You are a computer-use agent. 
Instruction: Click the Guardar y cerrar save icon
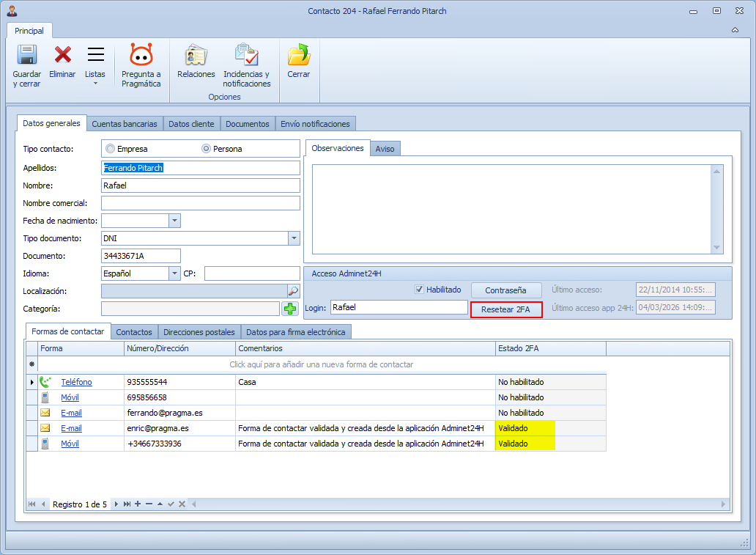[x=27, y=56]
